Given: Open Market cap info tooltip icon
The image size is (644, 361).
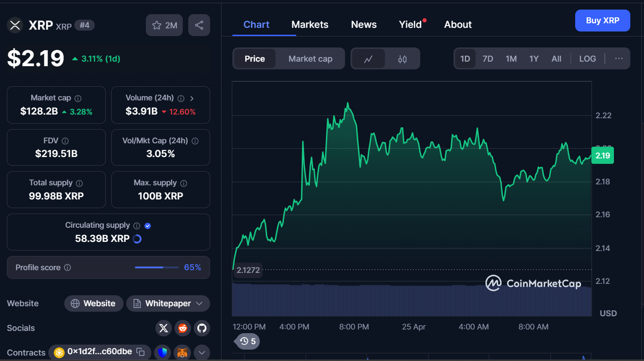Looking at the screenshot, I should (78, 98).
